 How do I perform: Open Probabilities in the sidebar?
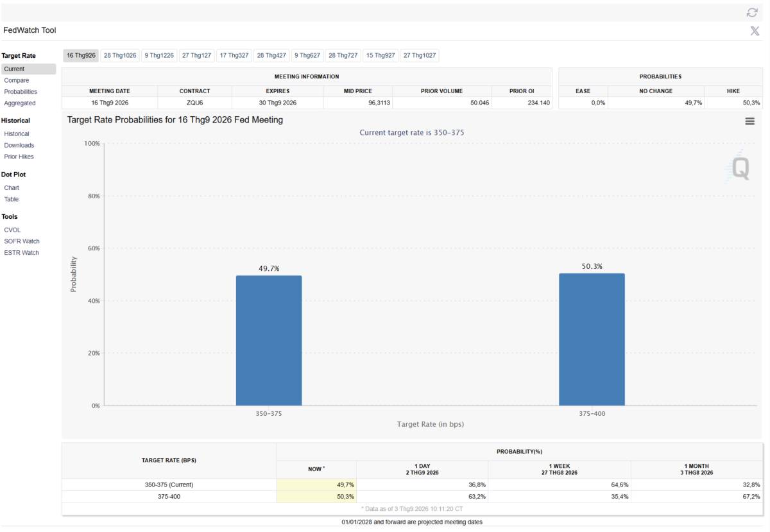point(21,92)
